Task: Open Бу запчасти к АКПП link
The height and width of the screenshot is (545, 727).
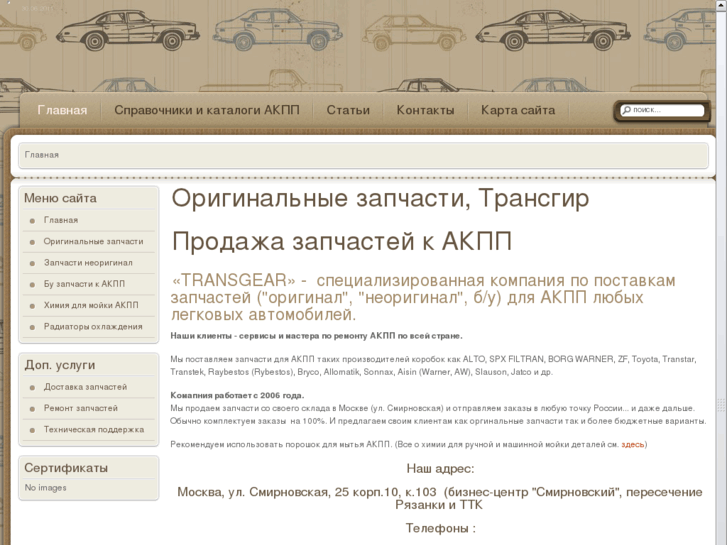Action: tap(84, 284)
